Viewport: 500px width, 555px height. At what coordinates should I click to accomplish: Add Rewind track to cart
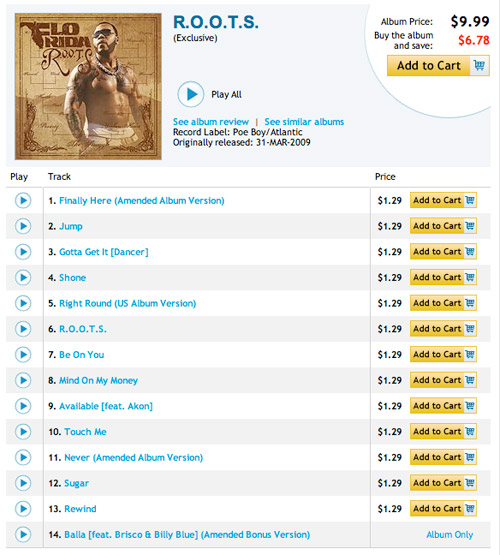click(443, 509)
